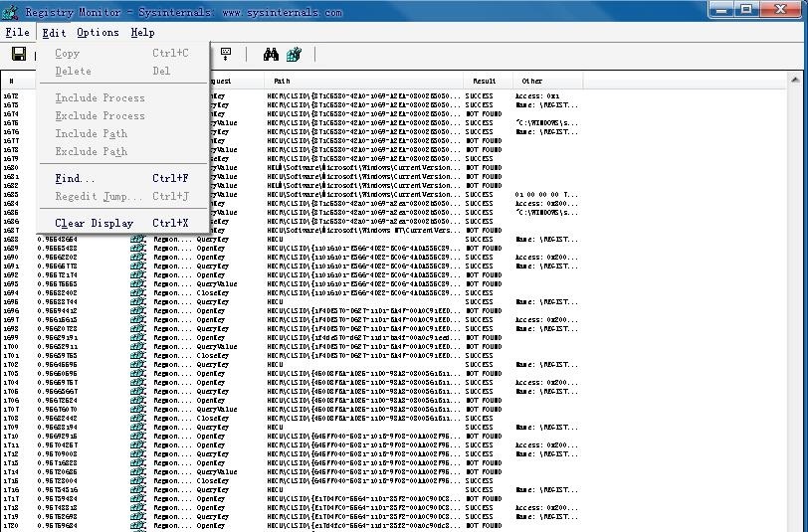Open the Help menu
808x532 pixels.
tap(142, 33)
